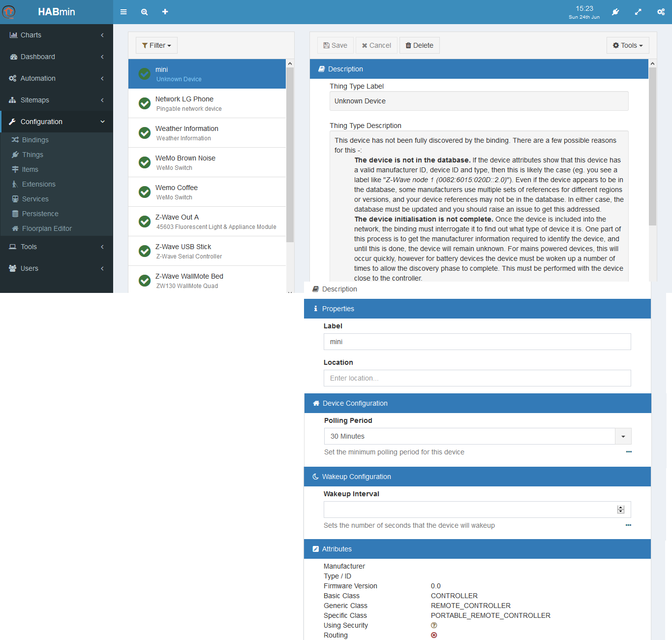Viewport: 672px width, 640px height.
Task: Click the hamburger menu icon in top bar
Action: (x=123, y=12)
